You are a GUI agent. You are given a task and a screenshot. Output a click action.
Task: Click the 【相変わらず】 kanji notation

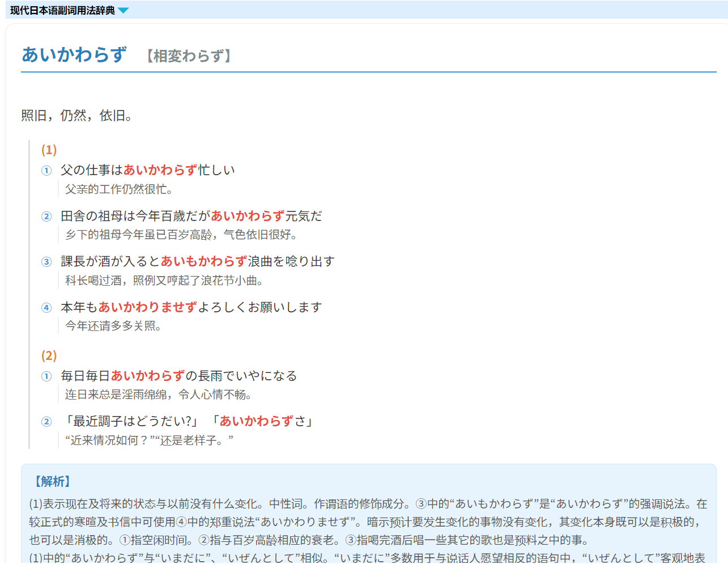click(189, 56)
